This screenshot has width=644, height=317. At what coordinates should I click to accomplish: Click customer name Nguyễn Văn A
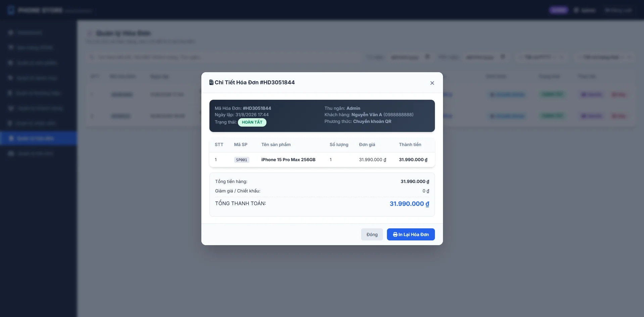tap(366, 115)
